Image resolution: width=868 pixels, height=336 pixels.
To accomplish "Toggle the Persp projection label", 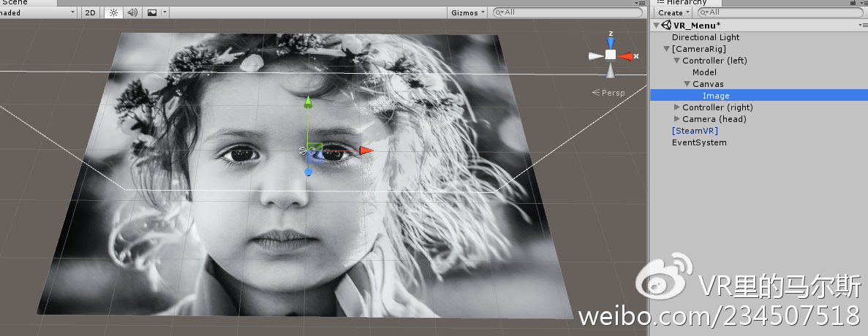I will [608, 93].
